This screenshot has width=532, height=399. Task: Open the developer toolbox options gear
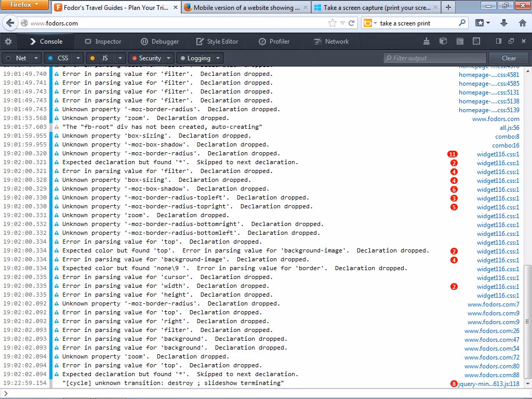click(x=8, y=42)
